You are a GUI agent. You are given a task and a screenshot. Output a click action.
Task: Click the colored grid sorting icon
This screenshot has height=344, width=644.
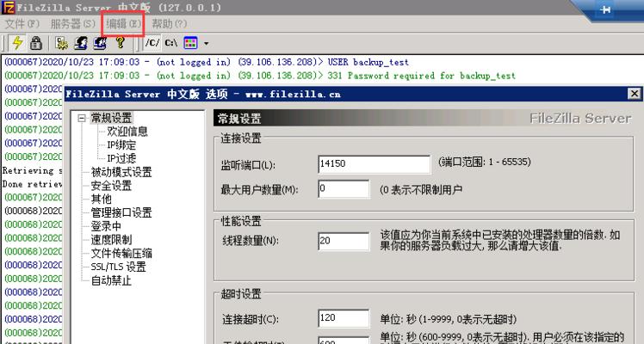[x=190, y=43]
